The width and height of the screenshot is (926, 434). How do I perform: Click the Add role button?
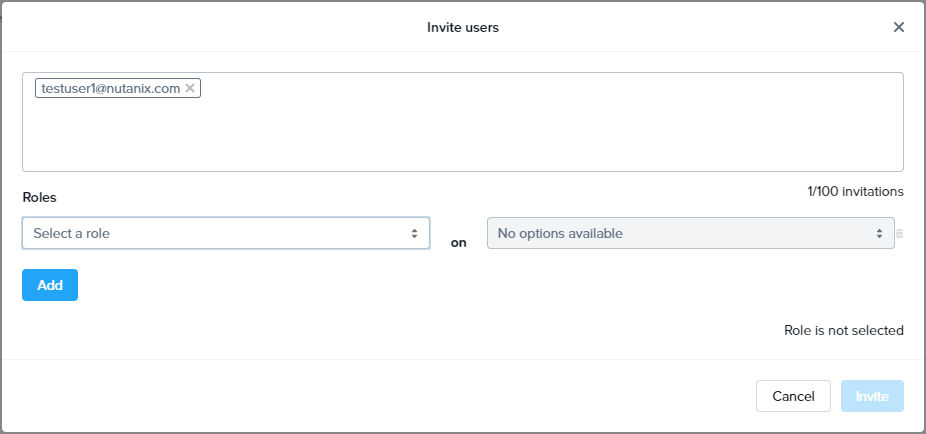(50, 285)
